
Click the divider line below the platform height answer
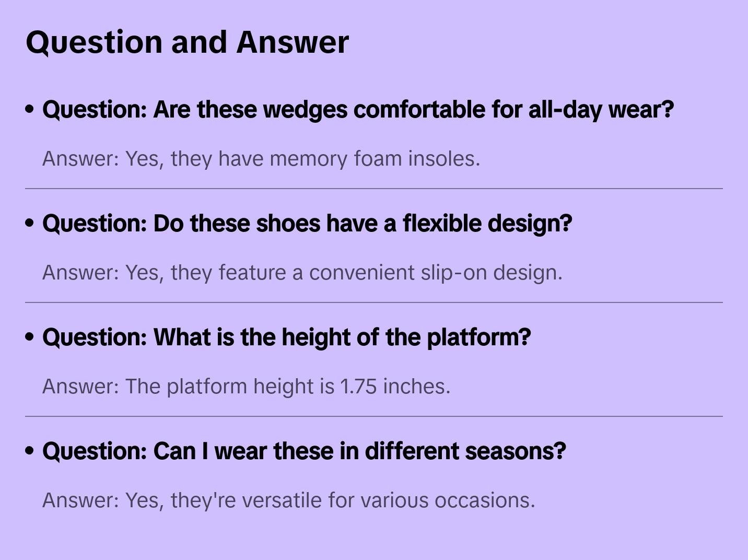pos(374,416)
